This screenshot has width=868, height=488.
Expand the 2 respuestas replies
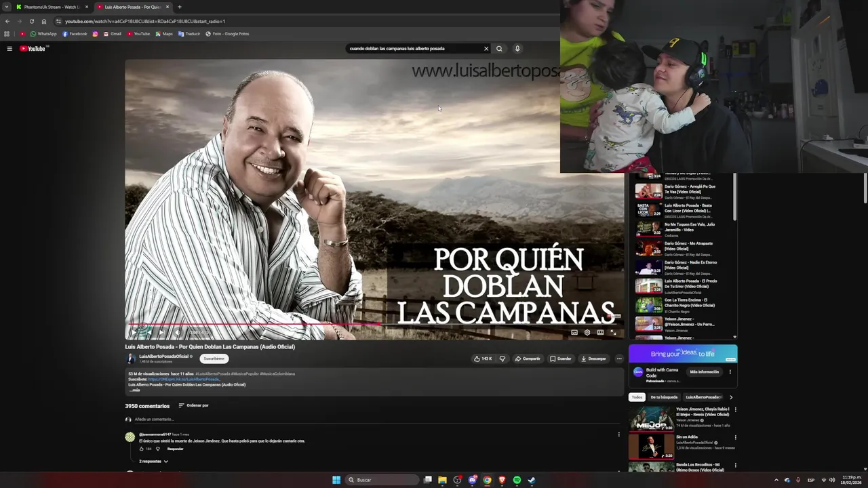click(x=153, y=462)
